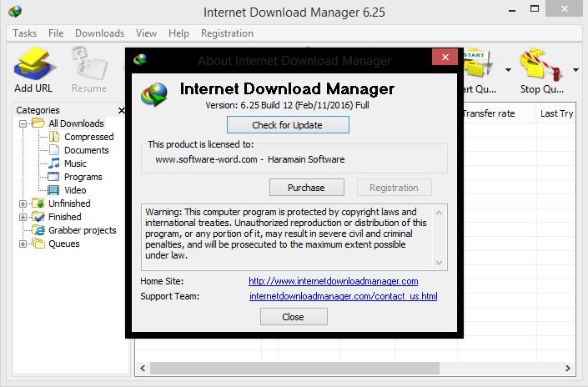Image resolution: width=588 pixels, height=387 pixels.
Task: Click the Last Try column header
Action: [556, 113]
